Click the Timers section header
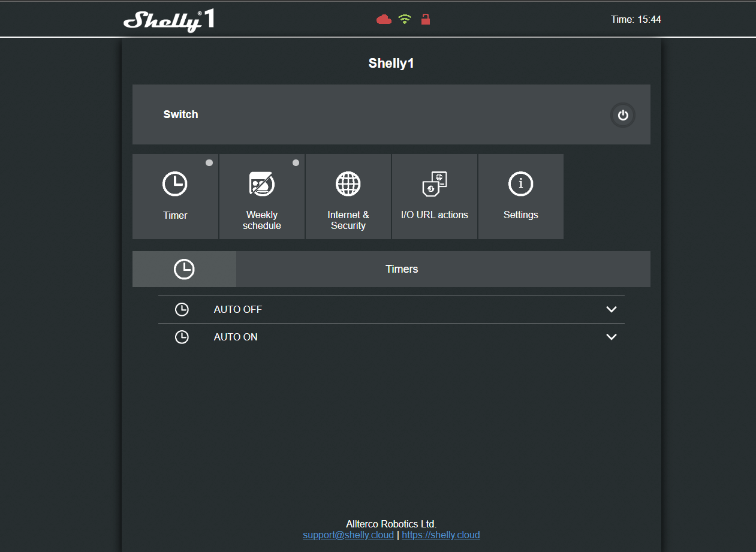 pos(402,269)
